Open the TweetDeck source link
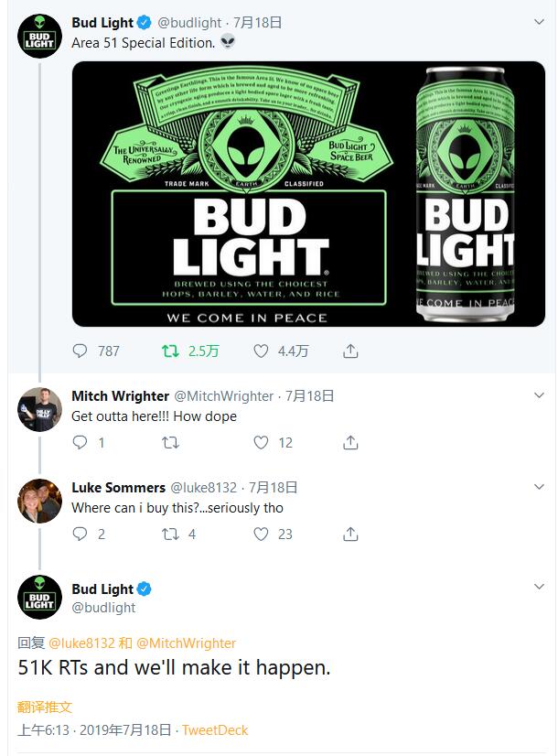This screenshot has height=756, width=558. (215, 729)
